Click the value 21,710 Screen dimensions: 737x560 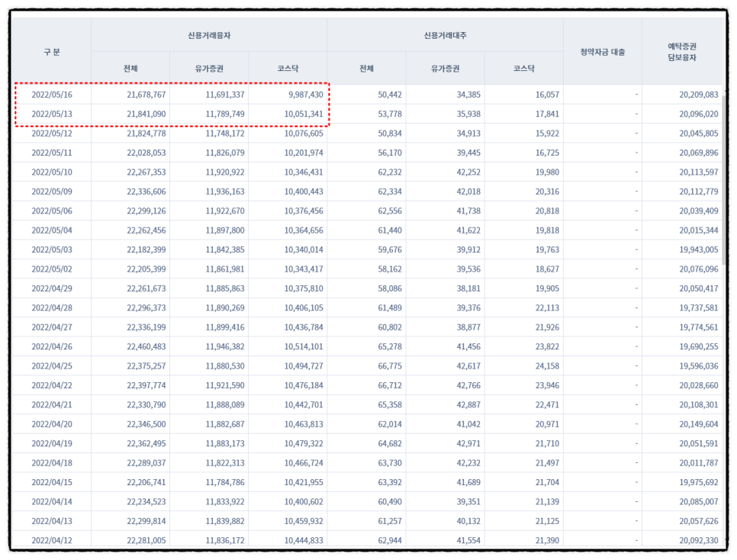point(547,443)
